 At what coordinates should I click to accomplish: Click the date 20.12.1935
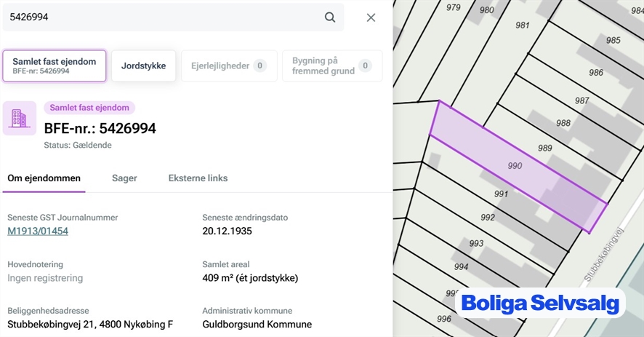[x=227, y=231]
